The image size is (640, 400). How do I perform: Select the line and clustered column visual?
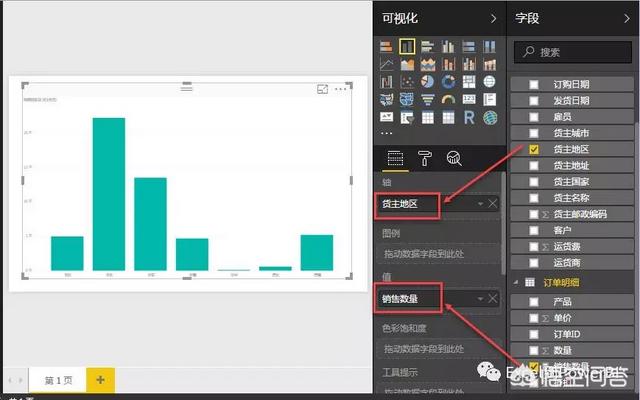coord(469,64)
